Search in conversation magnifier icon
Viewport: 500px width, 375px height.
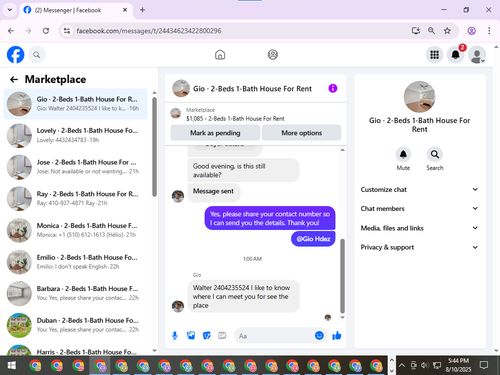[435, 154]
